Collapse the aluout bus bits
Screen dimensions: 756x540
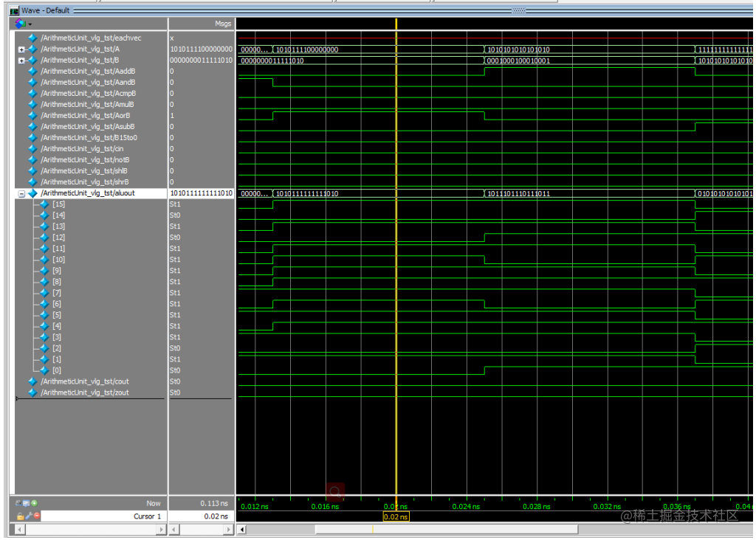pos(21,194)
